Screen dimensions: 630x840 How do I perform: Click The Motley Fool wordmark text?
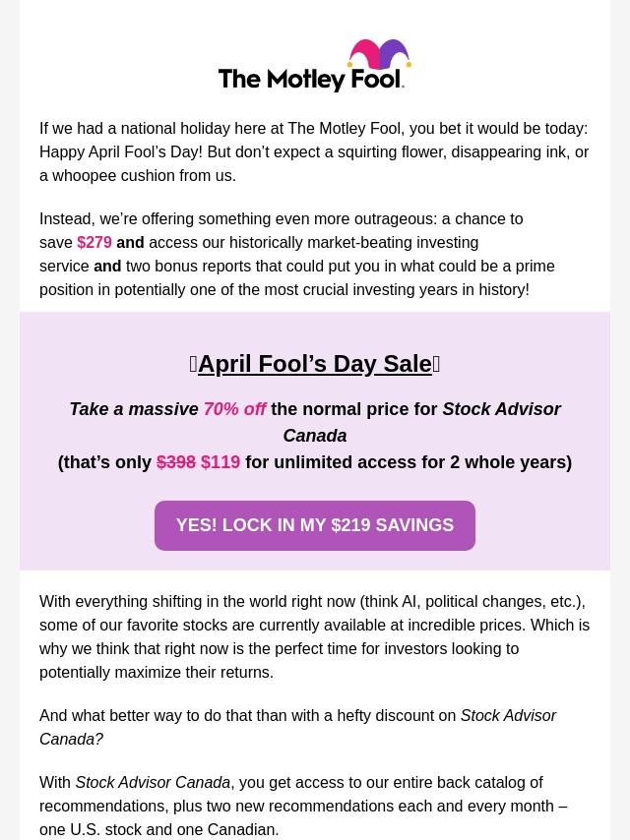coord(310,79)
